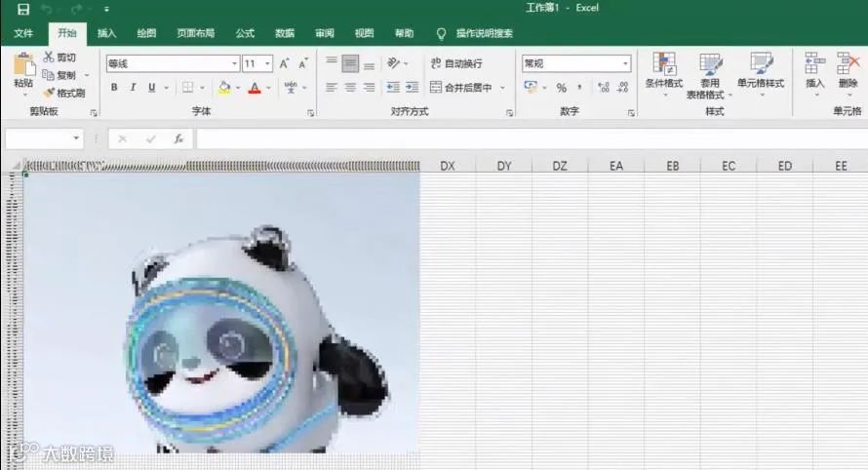Switch to the 绘图 ribbon tab
The width and height of the screenshot is (868, 470).
coord(146,33)
